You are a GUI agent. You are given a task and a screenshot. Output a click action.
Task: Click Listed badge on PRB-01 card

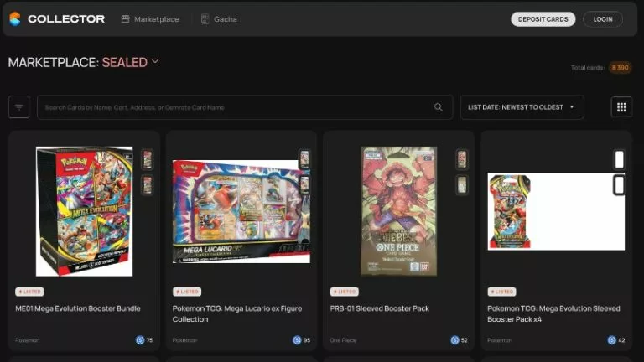344,292
